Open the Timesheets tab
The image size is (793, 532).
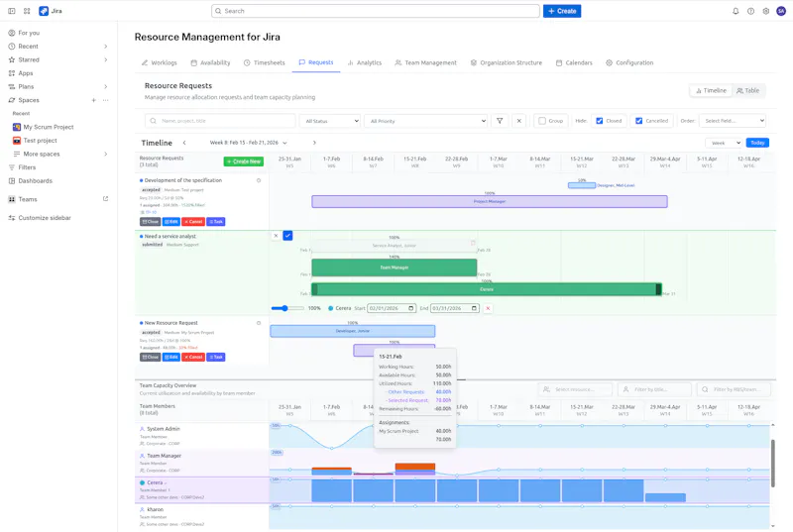tap(265, 62)
